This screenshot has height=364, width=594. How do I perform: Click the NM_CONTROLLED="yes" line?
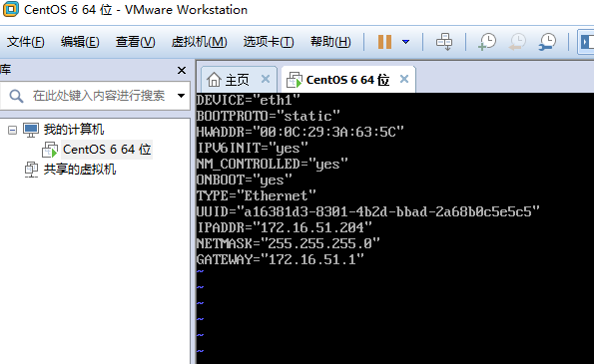coord(272,165)
